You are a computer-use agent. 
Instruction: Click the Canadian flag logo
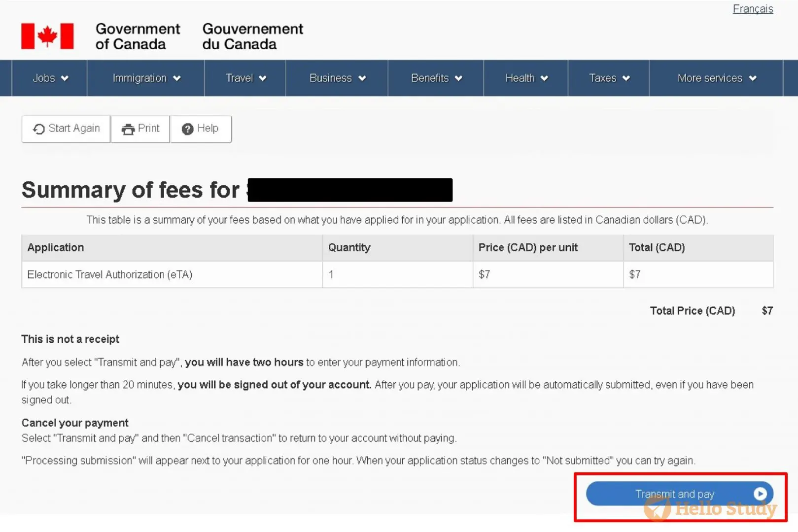pos(47,36)
